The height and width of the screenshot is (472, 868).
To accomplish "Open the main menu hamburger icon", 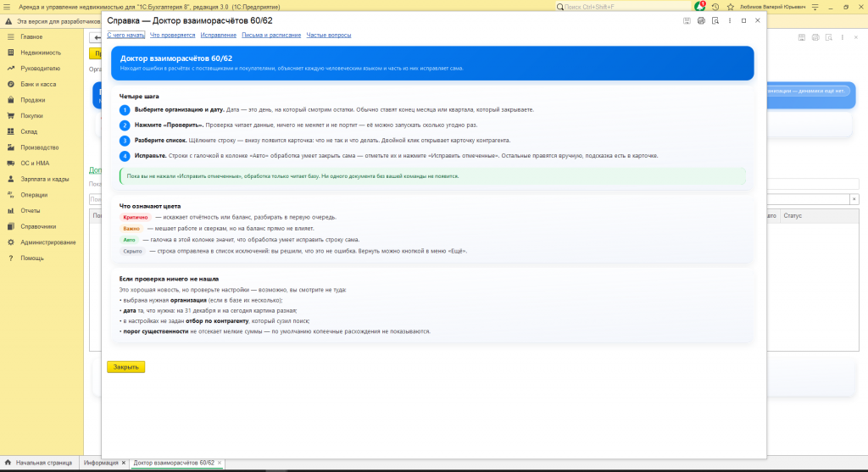I will pos(7,7).
